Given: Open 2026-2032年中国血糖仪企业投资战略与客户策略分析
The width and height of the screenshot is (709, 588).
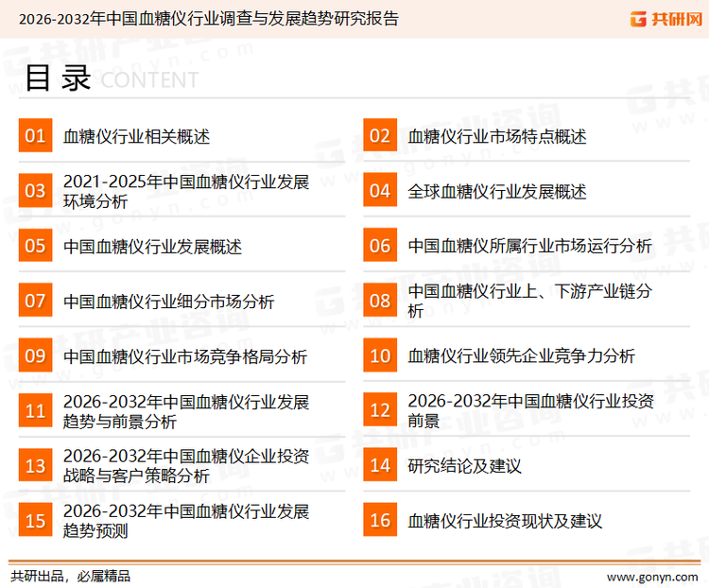Looking at the screenshot, I should 186,465.
